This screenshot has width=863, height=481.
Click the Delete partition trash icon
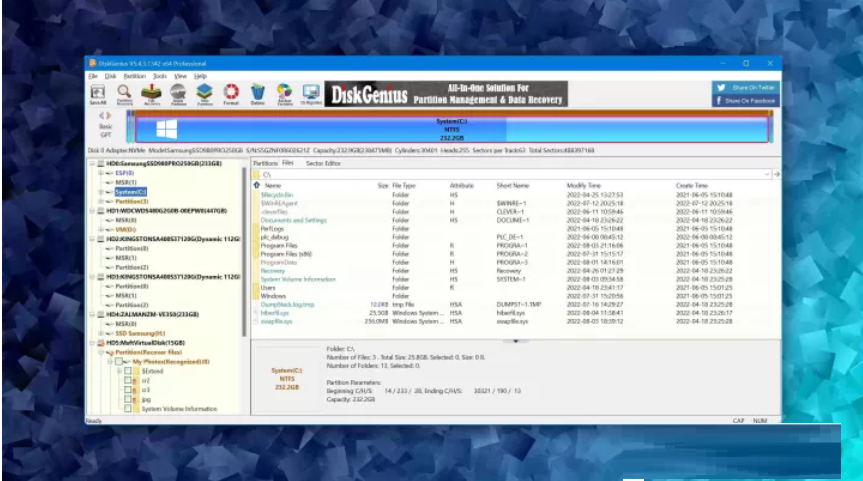click(258, 94)
